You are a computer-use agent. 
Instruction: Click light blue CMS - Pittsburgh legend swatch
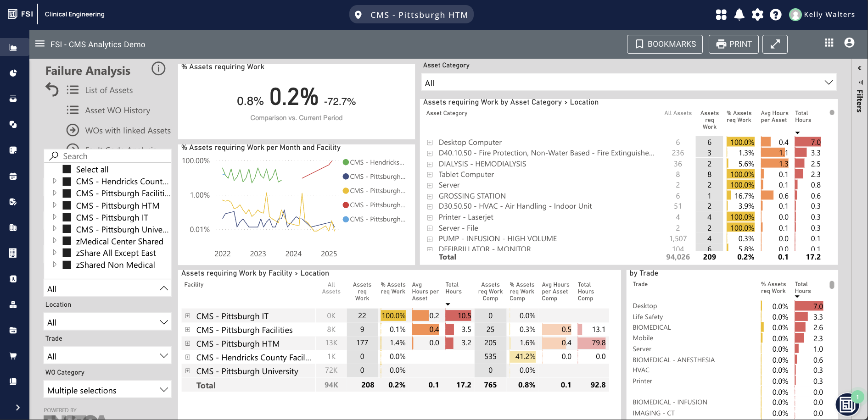pos(346,219)
